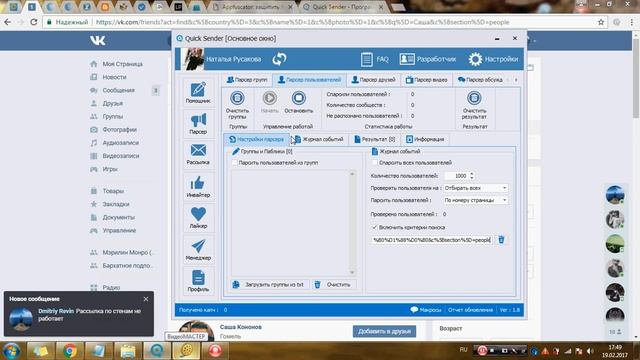640x360 pixels.
Task: Open Друзья in VK menu
Action: coord(112,103)
